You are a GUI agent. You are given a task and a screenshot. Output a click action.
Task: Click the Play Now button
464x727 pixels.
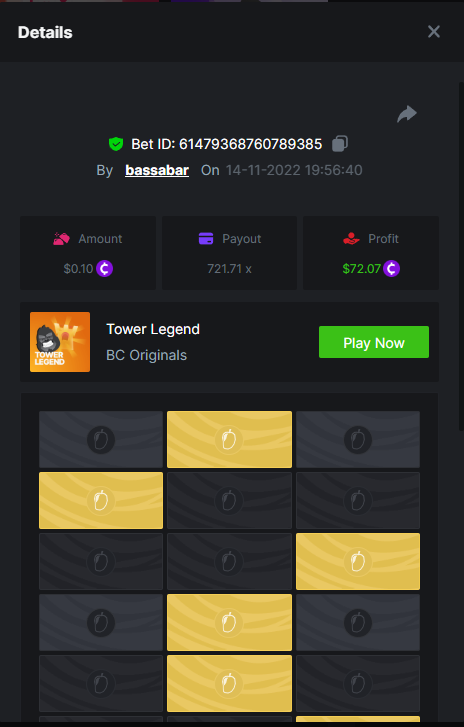coord(374,342)
